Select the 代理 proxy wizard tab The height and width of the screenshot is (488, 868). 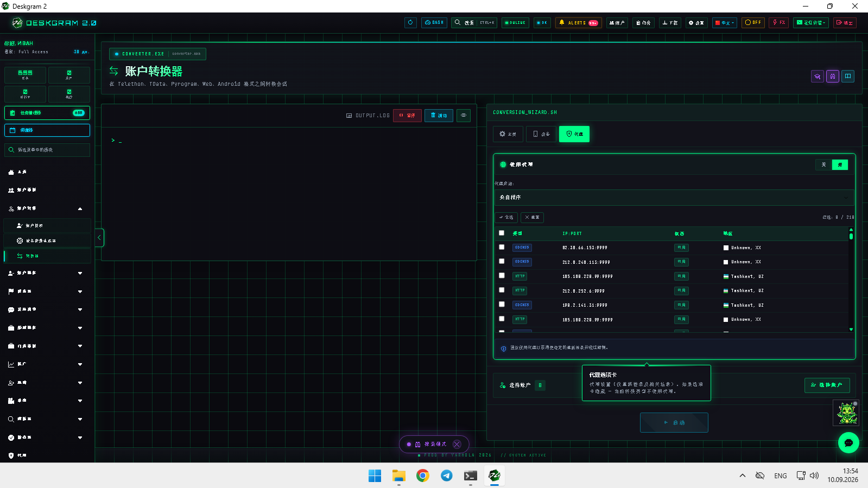point(574,134)
